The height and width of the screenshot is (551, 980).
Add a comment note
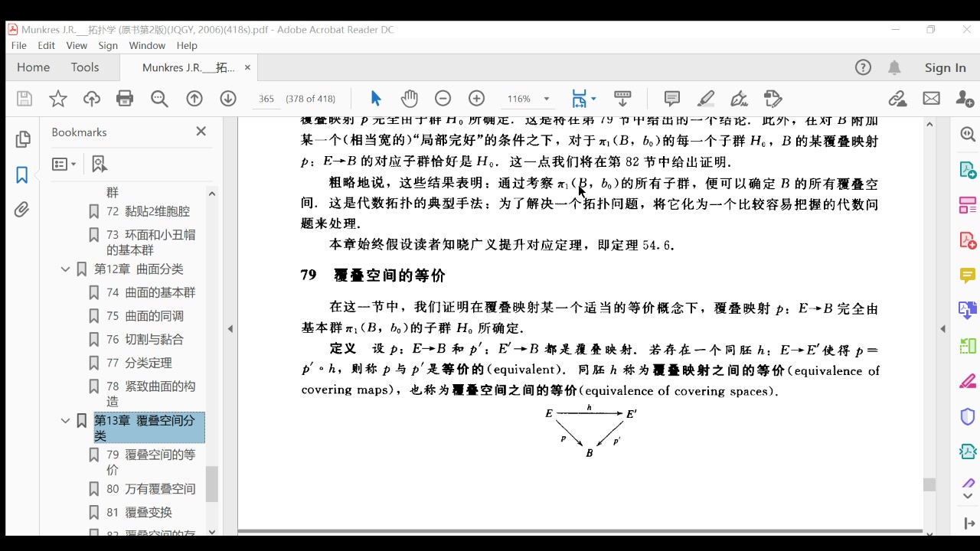pos(672,99)
